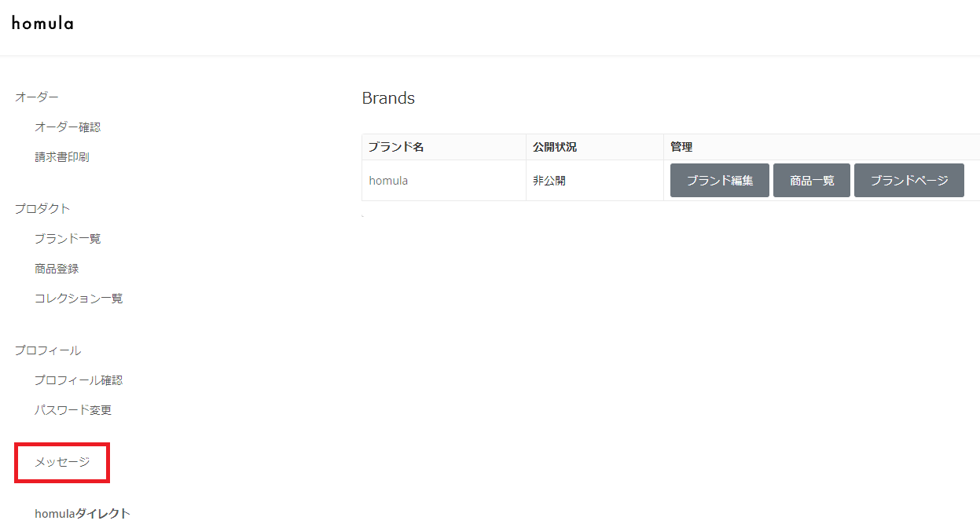This screenshot has height=528, width=980.
Task: Click the 公開状況 column header
Action: pos(555,147)
